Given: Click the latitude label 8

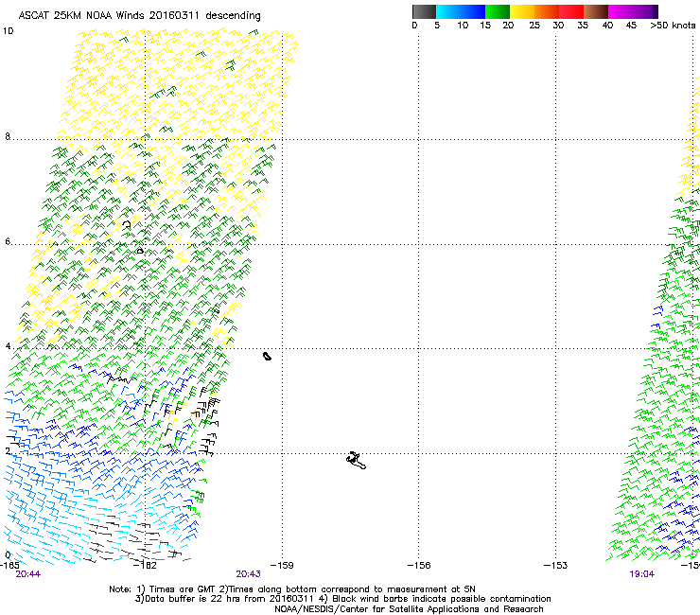Looking at the screenshot, I should 8,136.
